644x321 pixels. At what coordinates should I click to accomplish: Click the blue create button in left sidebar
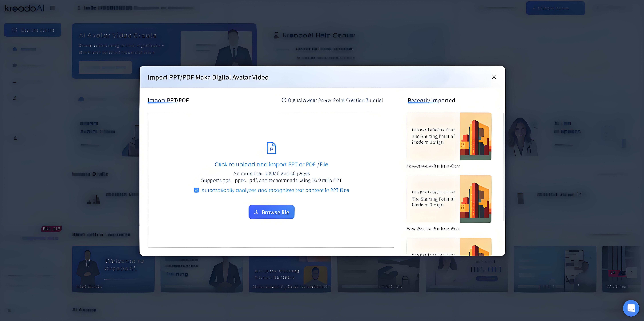32,30
